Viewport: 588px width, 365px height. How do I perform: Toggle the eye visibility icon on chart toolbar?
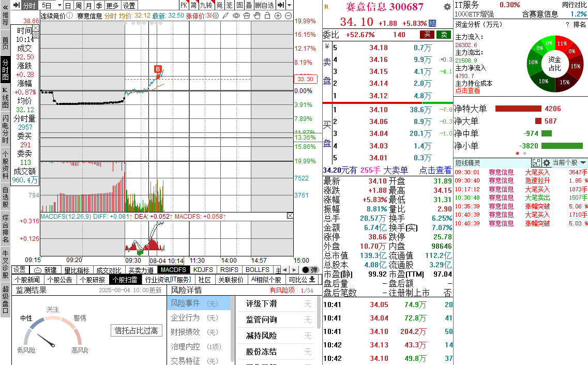236,16
